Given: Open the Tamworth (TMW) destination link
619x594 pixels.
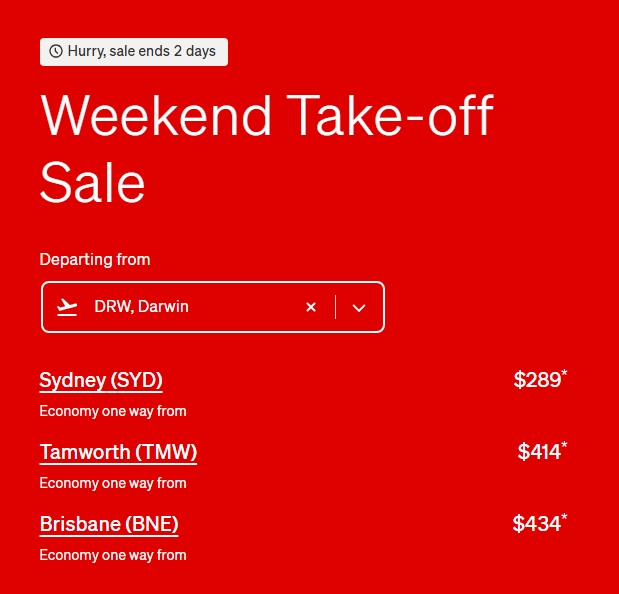Looking at the screenshot, I should click(x=118, y=452).
